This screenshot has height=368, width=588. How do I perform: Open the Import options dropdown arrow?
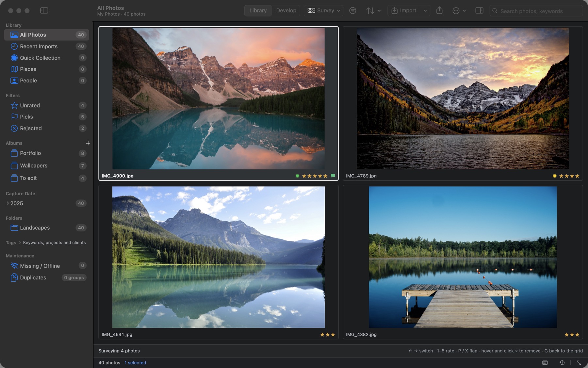pyautogui.click(x=425, y=10)
